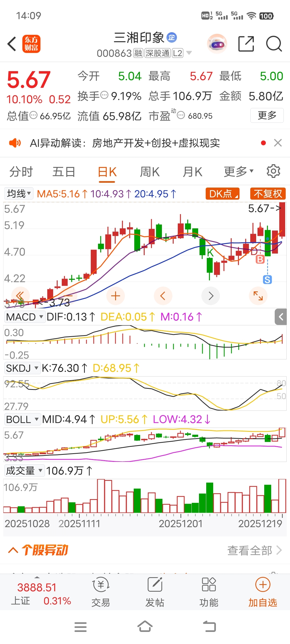
Task: Open 查看全部 link
Action: coord(255,550)
